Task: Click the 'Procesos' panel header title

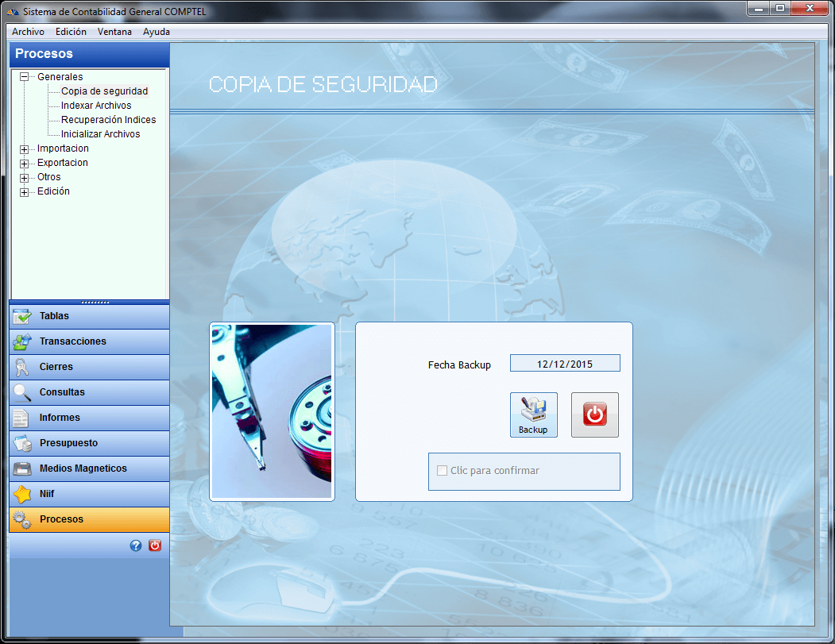Action: tap(44, 54)
